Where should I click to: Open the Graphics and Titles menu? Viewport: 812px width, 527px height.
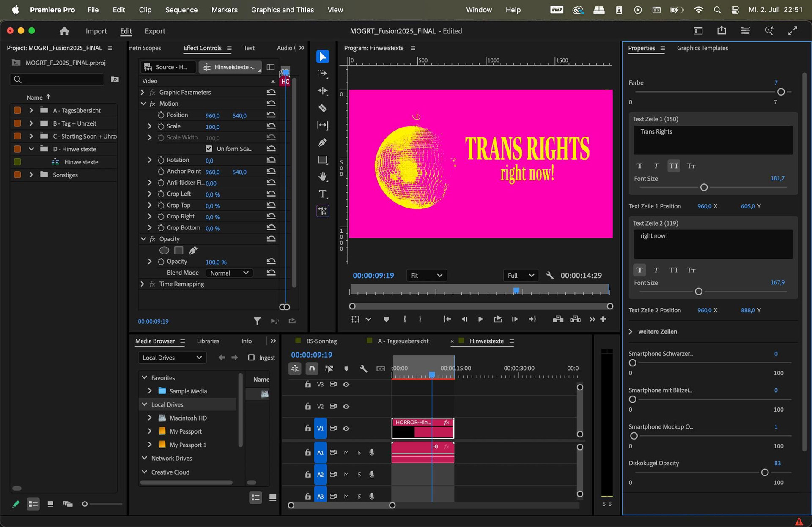point(283,10)
